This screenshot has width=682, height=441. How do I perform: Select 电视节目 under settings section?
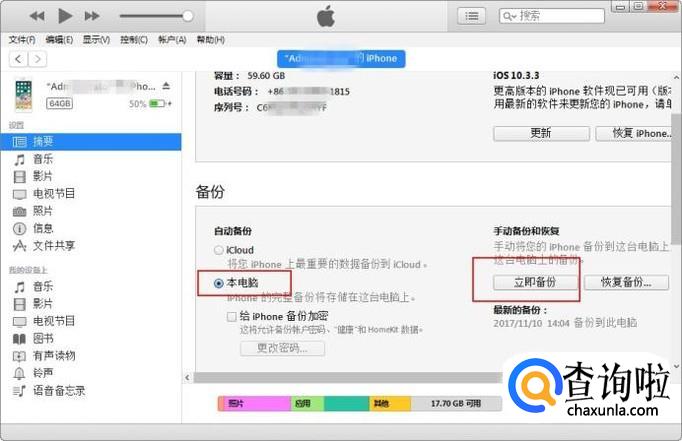pos(54,194)
